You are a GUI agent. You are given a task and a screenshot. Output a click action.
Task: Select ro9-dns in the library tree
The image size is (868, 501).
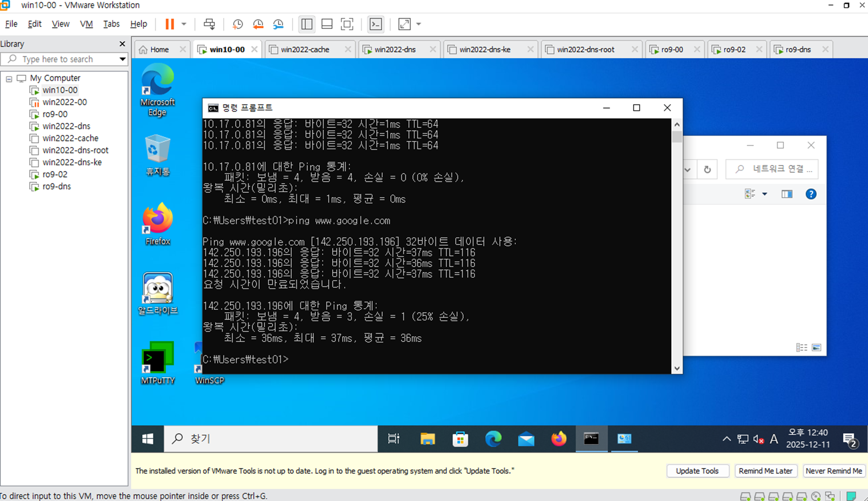(57, 186)
